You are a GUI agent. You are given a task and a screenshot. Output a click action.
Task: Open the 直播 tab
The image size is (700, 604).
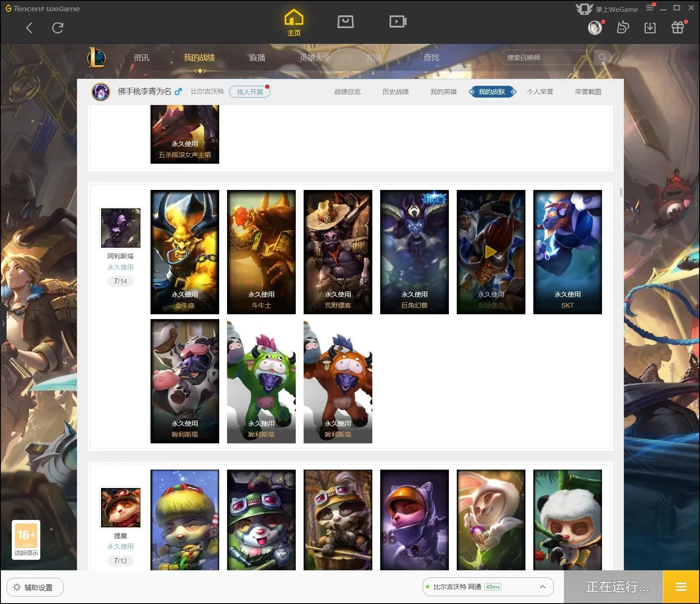click(257, 57)
